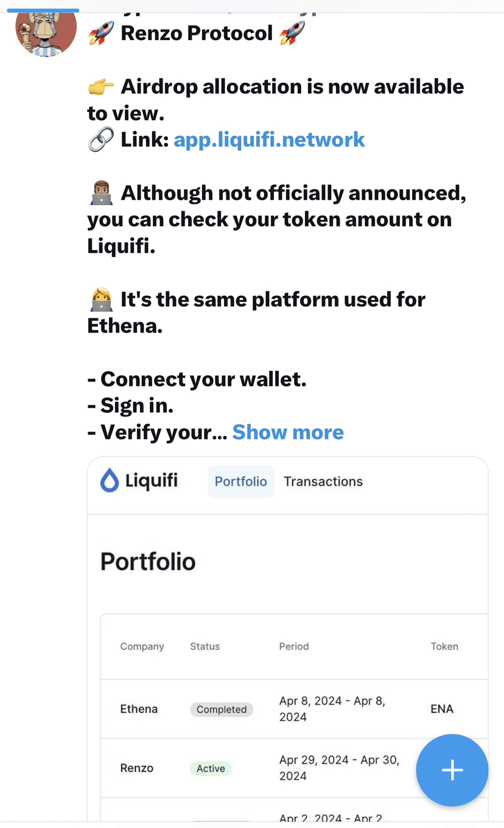Click the Active status badge for Renzo
Viewport: 504px width, 828px height.
click(211, 768)
